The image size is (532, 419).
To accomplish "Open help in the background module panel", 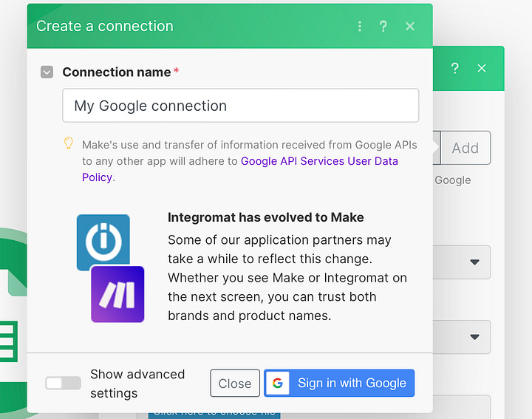I will point(455,68).
